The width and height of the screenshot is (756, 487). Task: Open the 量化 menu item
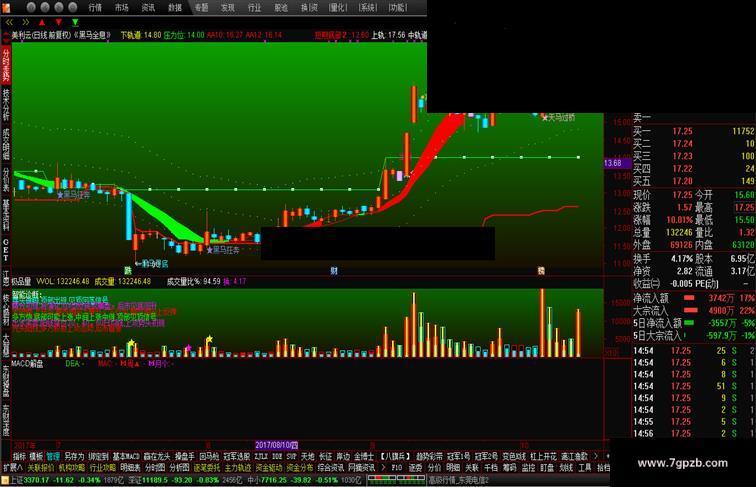(x=338, y=8)
